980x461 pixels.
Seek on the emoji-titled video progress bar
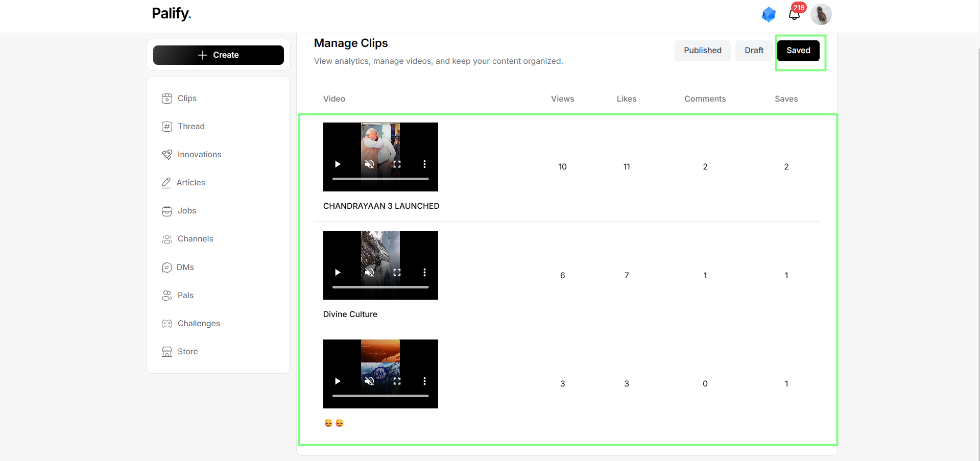tap(380, 396)
